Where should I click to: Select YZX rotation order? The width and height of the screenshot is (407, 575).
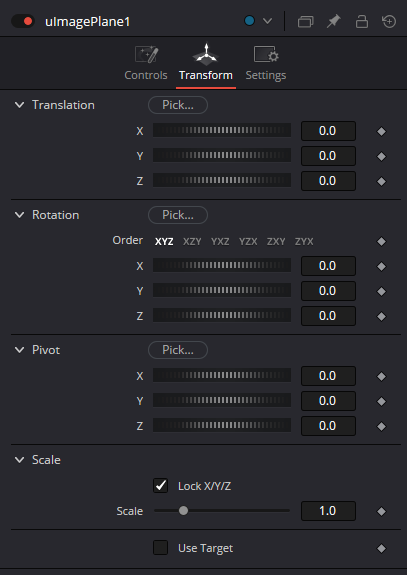click(x=248, y=241)
